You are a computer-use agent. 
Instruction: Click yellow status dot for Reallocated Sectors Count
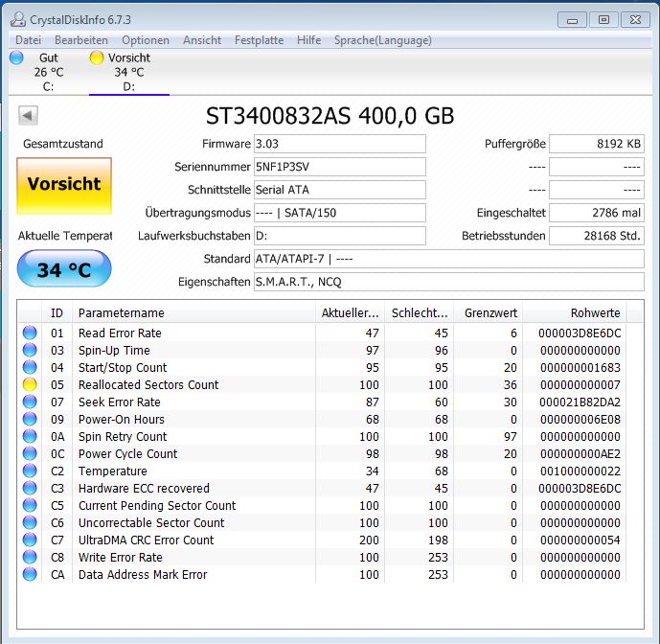[x=30, y=384]
